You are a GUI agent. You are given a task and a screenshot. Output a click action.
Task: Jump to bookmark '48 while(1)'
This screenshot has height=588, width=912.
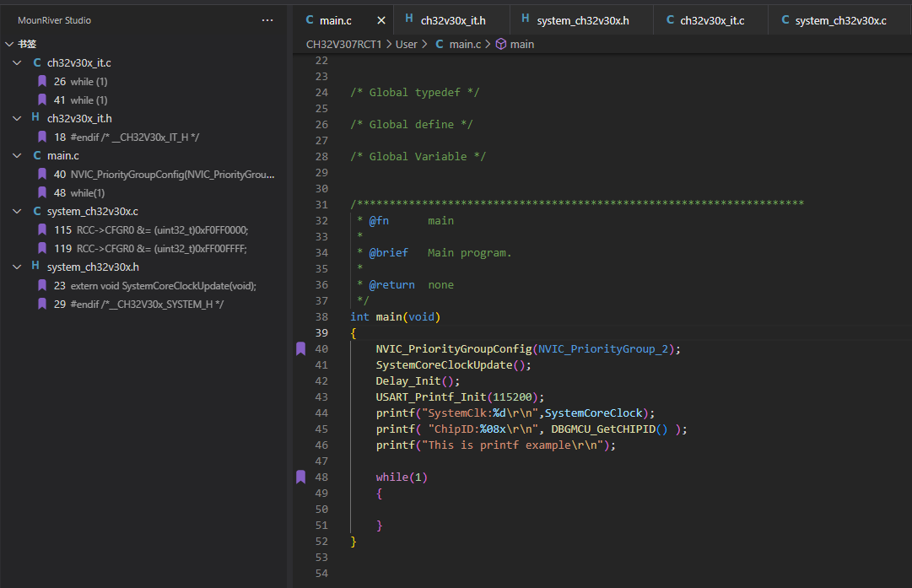[143, 193]
